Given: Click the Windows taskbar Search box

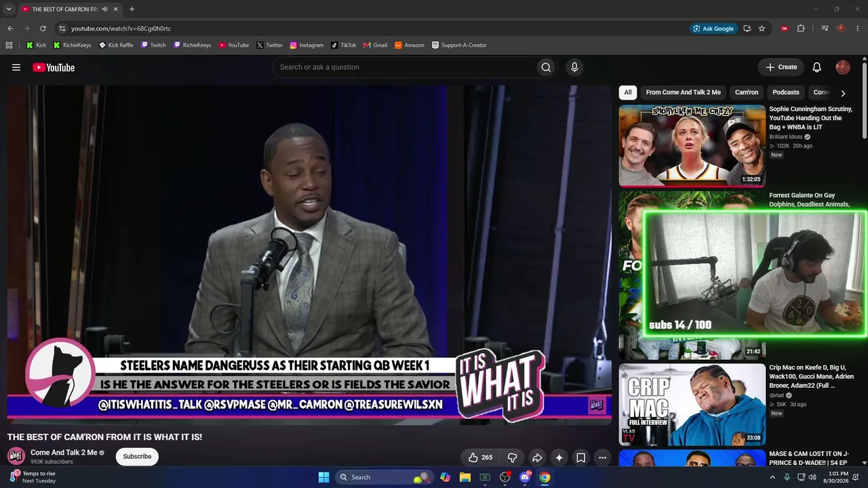Looking at the screenshot, I should pyautogui.click(x=384, y=477).
